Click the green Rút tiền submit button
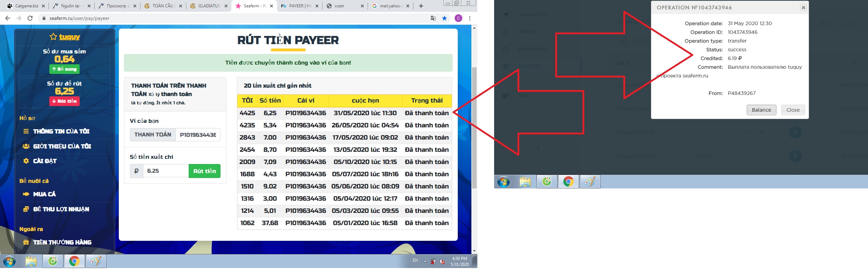This screenshot has height=275, width=868. click(x=205, y=171)
